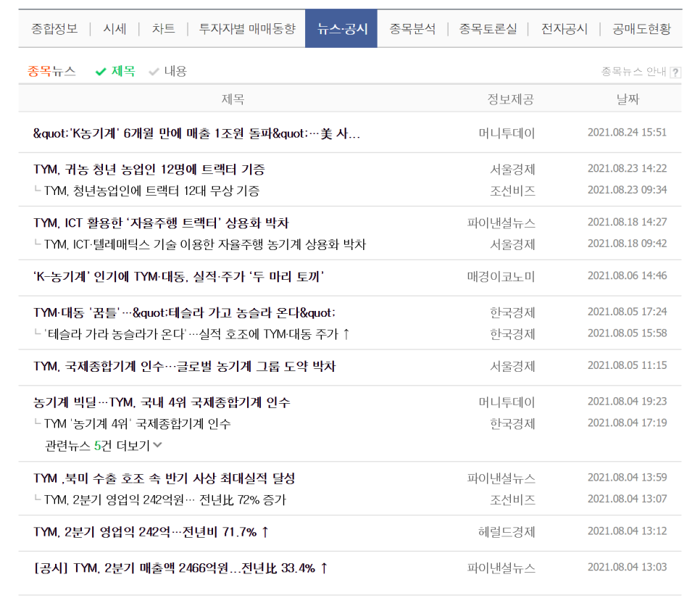Open the 종합정보 tab

(54, 29)
